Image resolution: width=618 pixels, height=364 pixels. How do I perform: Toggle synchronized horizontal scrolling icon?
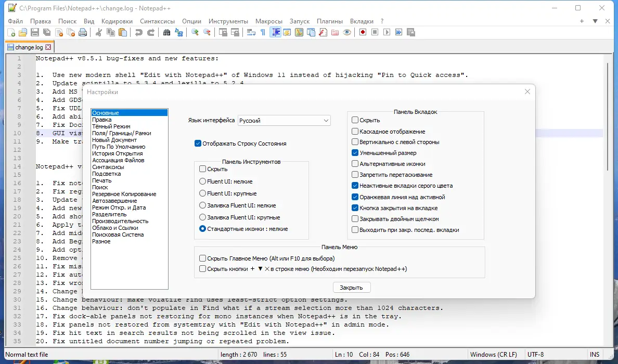click(235, 32)
